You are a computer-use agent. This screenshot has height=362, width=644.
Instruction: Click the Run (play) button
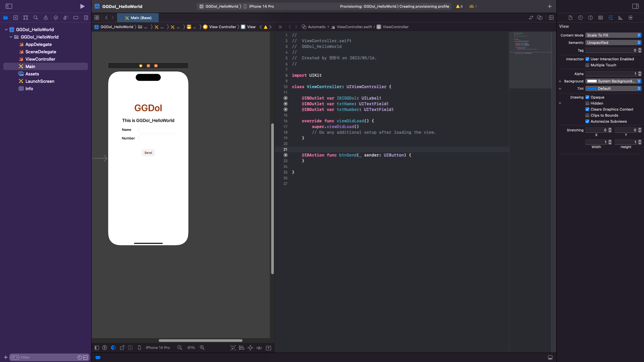[x=82, y=6]
